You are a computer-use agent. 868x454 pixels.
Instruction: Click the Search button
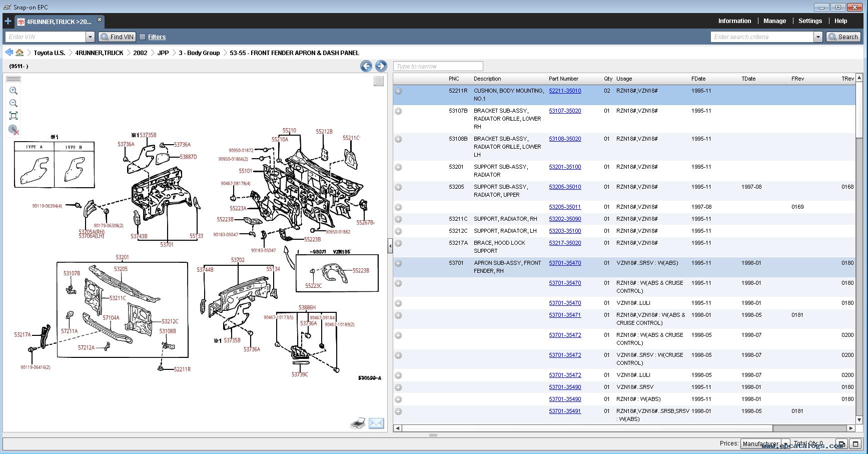[x=843, y=37]
